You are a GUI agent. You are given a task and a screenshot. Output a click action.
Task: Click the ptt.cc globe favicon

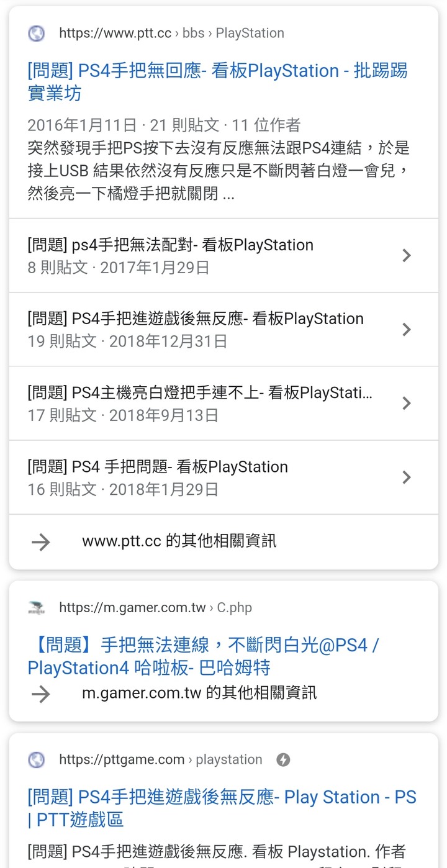pos(37,34)
